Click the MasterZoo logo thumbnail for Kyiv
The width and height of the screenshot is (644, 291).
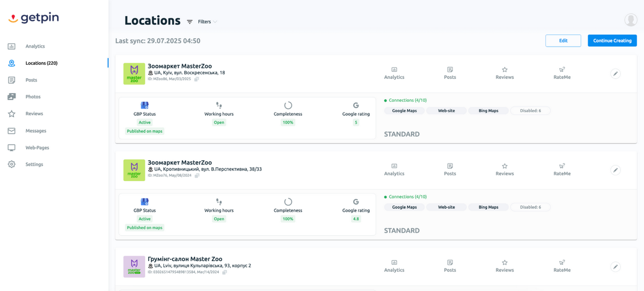click(x=134, y=74)
